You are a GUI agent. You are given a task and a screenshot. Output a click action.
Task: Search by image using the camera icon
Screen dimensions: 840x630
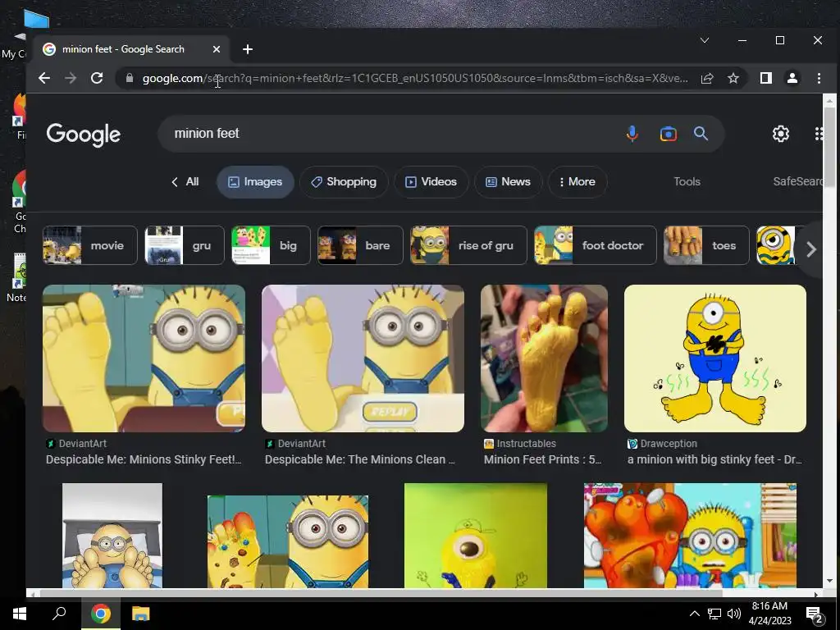point(668,134)
